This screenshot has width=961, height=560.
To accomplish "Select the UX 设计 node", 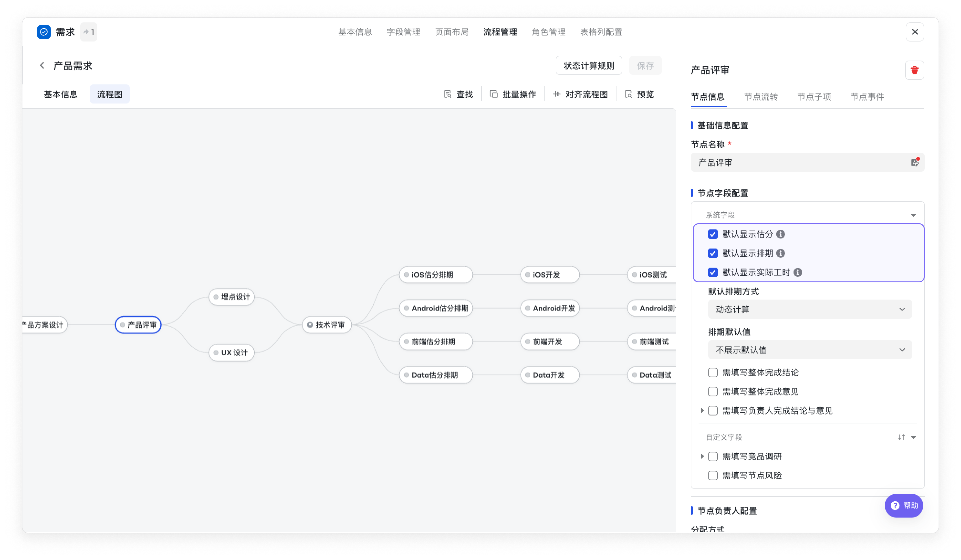I will coord(231,353).
